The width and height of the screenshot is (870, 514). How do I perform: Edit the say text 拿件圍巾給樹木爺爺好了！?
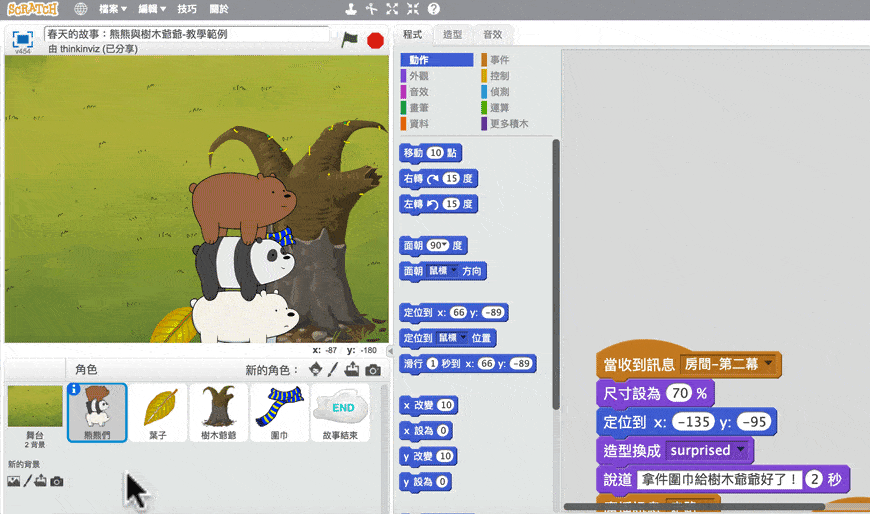719,479
